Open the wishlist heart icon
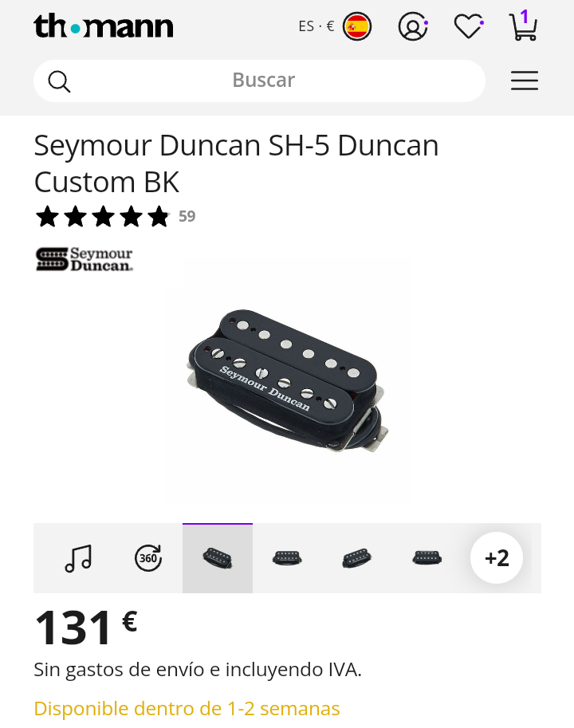Screen dimensions: 574x728 [469, 26]
